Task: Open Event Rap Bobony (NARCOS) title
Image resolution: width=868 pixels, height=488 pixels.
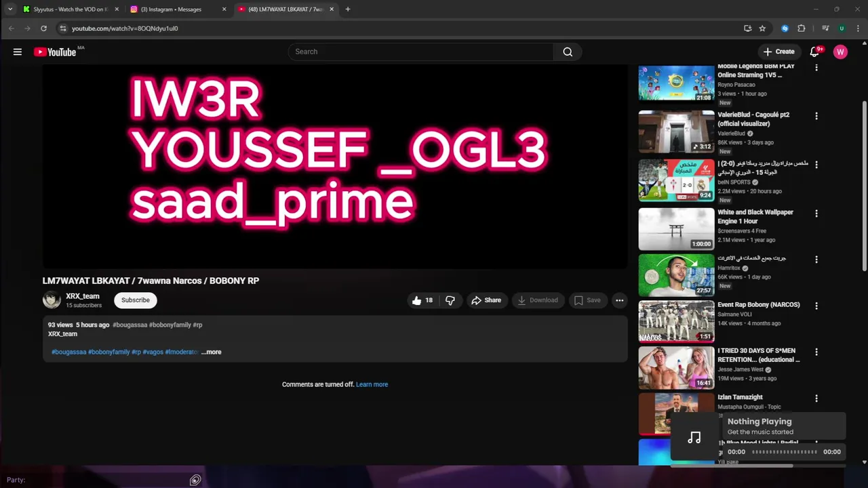Action: [x=758, y=305]
